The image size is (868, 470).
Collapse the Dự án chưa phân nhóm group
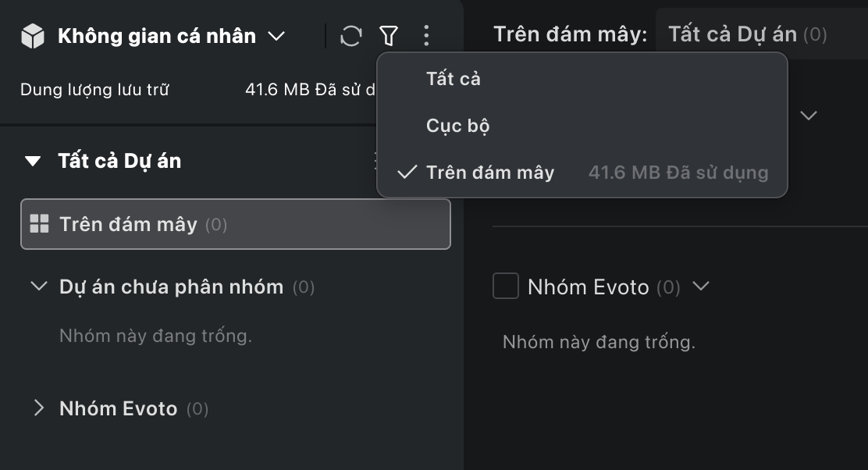coord(38,287)
